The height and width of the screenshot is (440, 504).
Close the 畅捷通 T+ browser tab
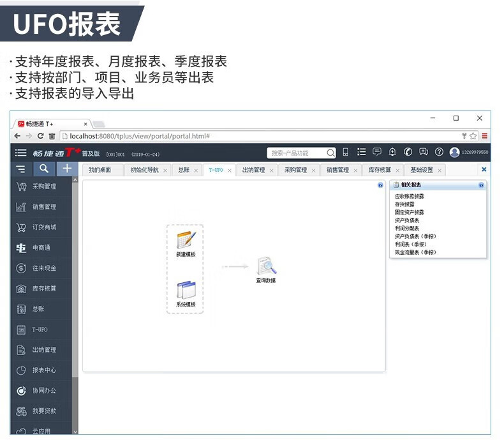[x=85, y=124]
